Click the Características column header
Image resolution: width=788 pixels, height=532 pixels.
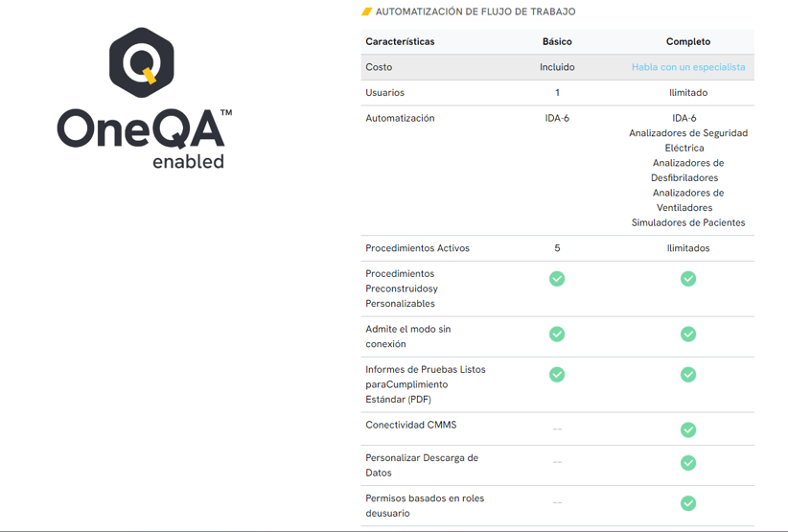400,42
